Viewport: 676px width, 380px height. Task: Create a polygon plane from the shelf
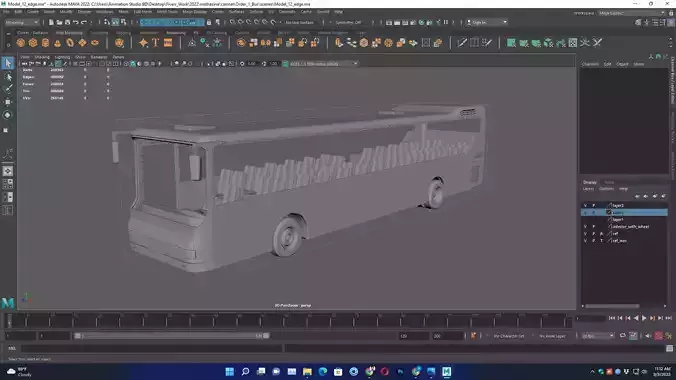tap(82, 43)
